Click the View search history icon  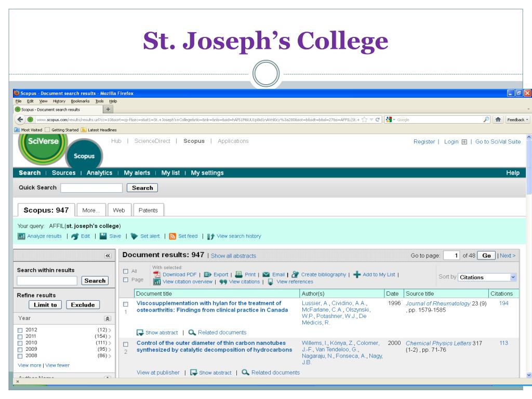click(211, 236)
